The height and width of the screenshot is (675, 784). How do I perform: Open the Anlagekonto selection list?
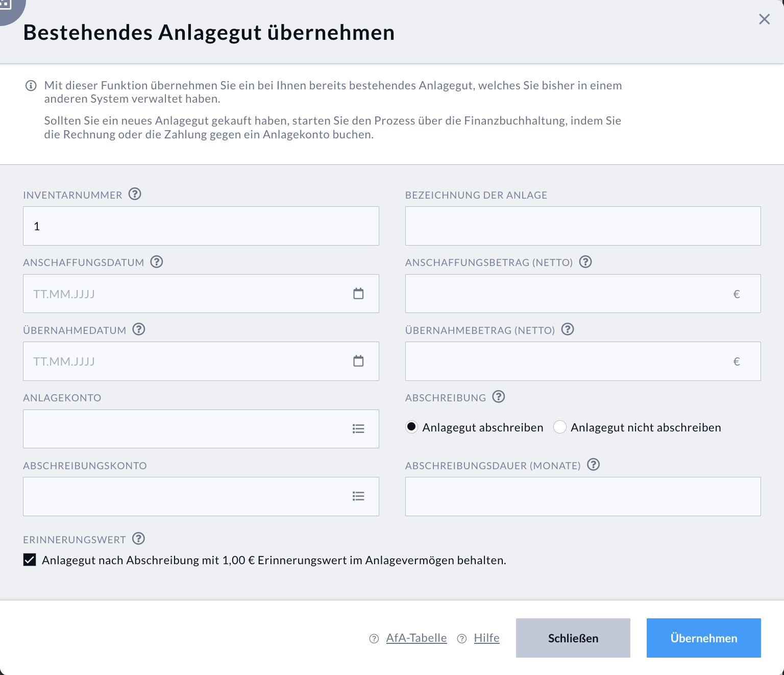click(x=358, y=429)
